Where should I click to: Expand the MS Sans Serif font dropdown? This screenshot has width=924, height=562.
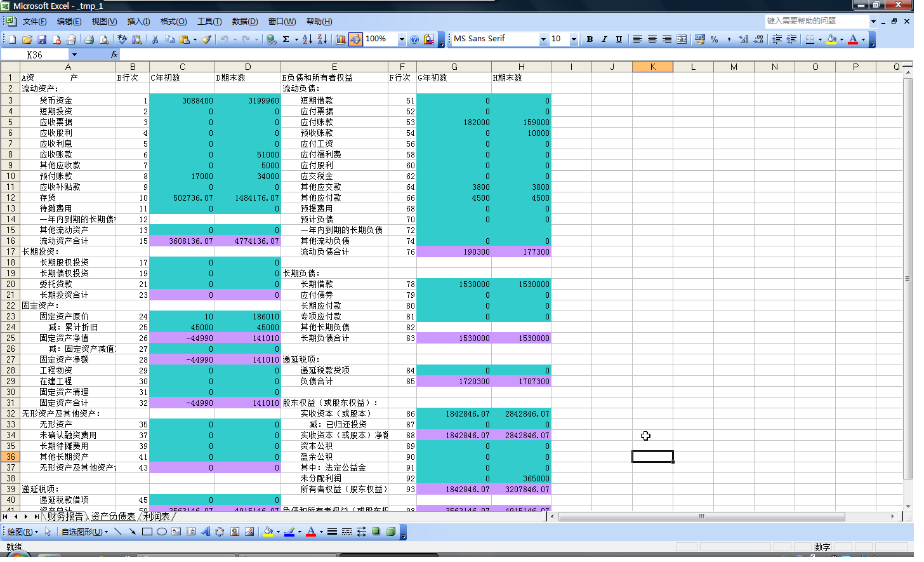pyautogui.click(x=543, y=39)
